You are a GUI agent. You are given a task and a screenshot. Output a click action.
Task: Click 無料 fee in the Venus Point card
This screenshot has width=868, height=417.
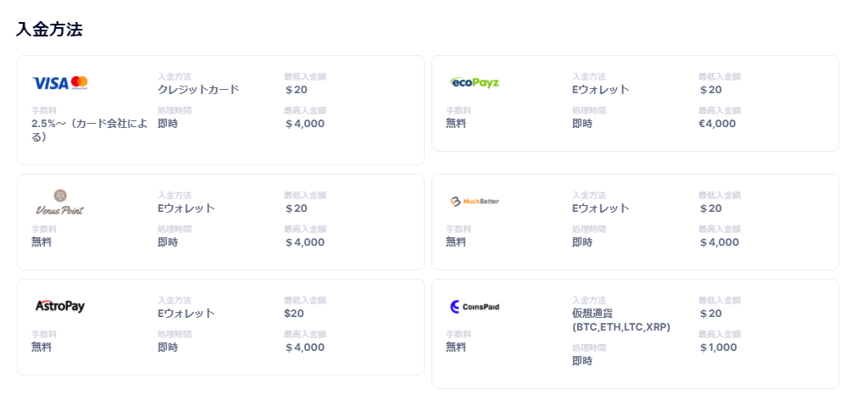pos(42,242)
